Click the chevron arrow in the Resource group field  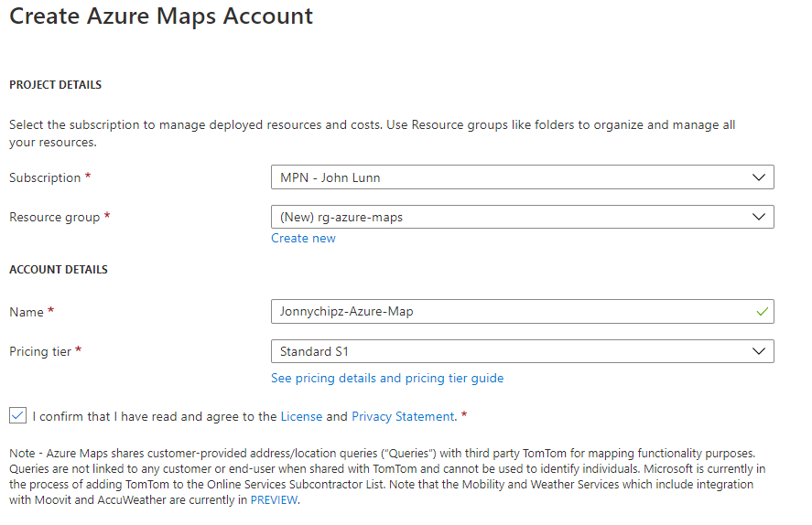(x=758, y=217)
